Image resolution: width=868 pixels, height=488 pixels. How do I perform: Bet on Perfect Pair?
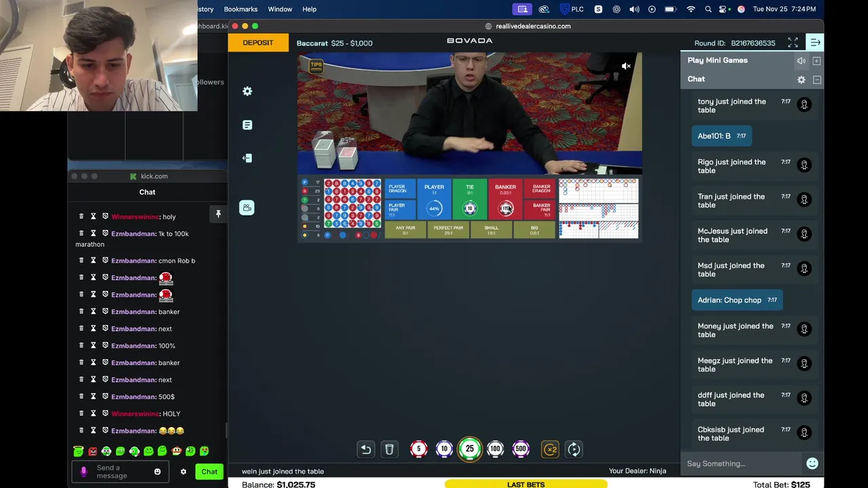click(x=448, y=230)
